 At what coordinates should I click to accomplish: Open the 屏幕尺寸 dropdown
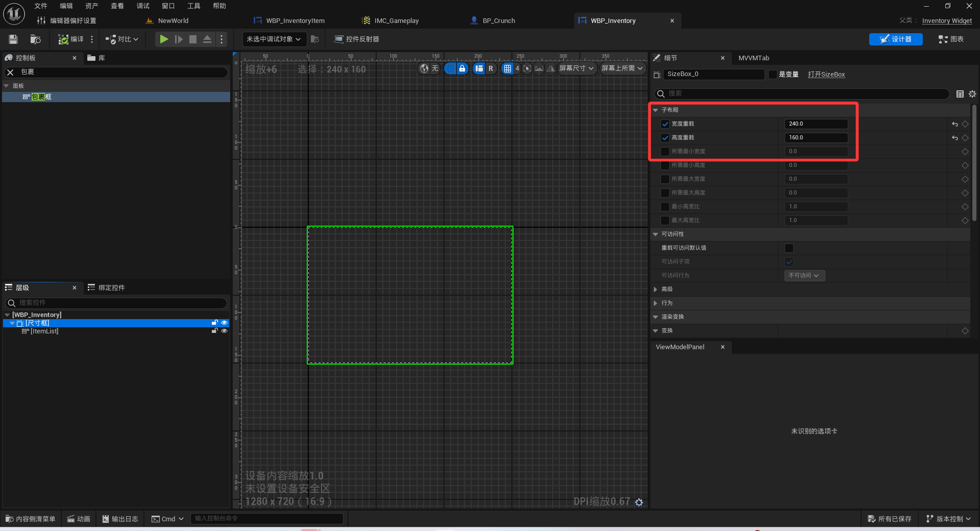tap(577, 68)
